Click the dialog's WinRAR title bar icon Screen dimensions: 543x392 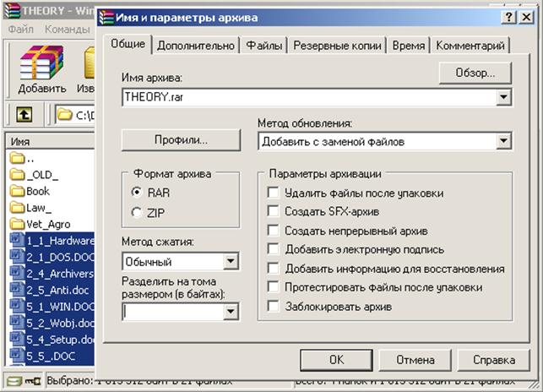coord(106,18)
